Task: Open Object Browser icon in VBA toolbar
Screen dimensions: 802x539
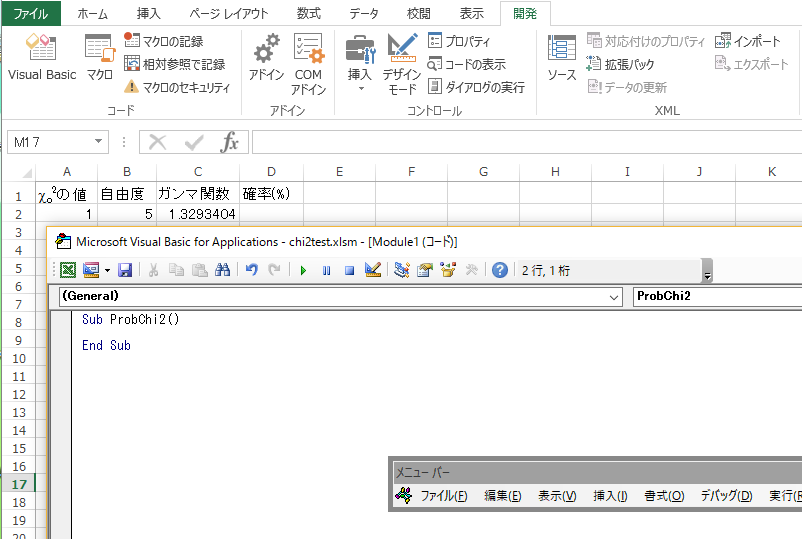Action: (x=448, y=270)
